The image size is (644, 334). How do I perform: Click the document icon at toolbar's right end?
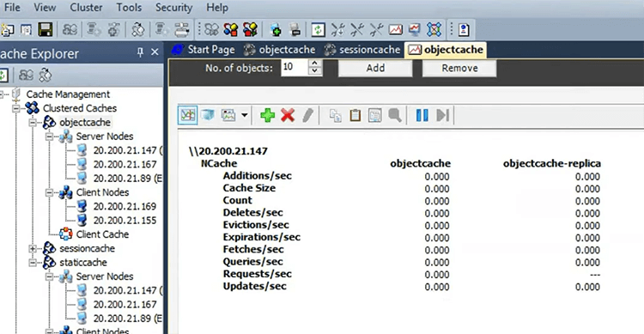464,29
